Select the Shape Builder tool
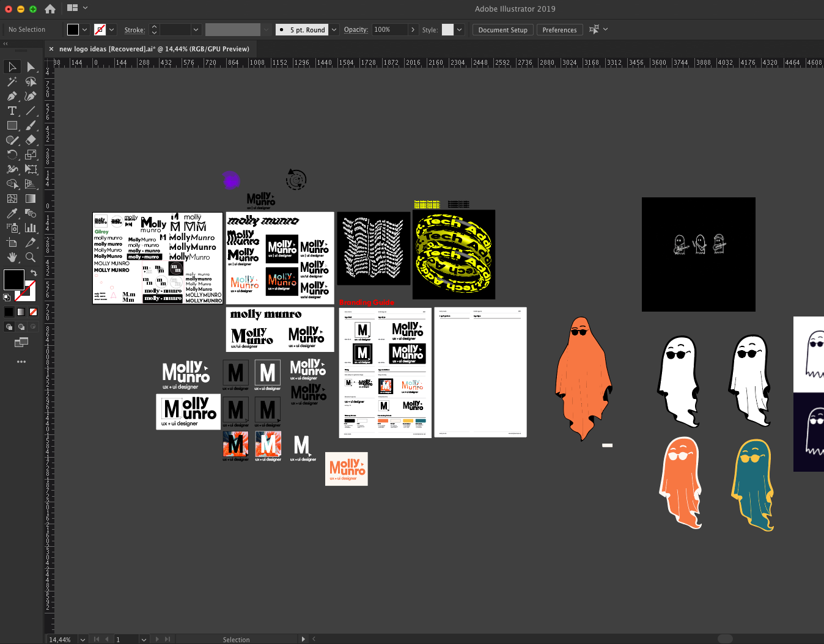This screenshot has height=644, width=824. [x=12, y=184]
